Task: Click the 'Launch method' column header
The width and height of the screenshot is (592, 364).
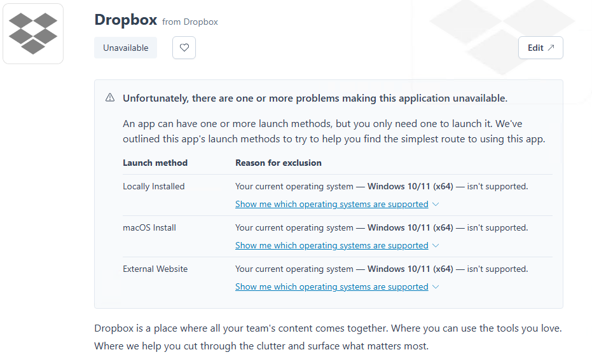Action: pos(155,163)
